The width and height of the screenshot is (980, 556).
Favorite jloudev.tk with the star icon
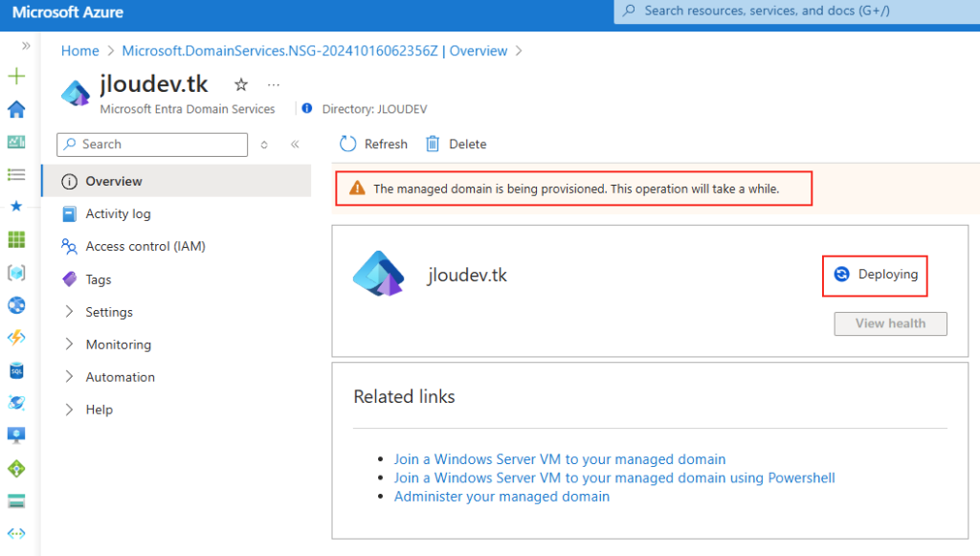[240, 84]
